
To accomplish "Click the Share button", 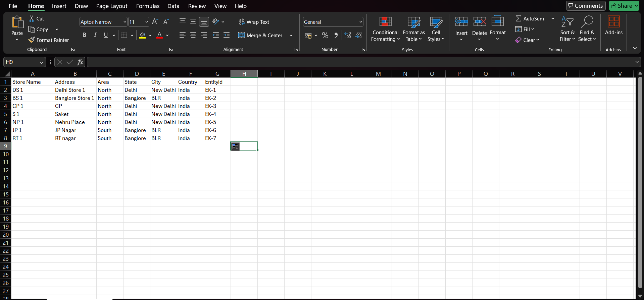I will 624,6.
